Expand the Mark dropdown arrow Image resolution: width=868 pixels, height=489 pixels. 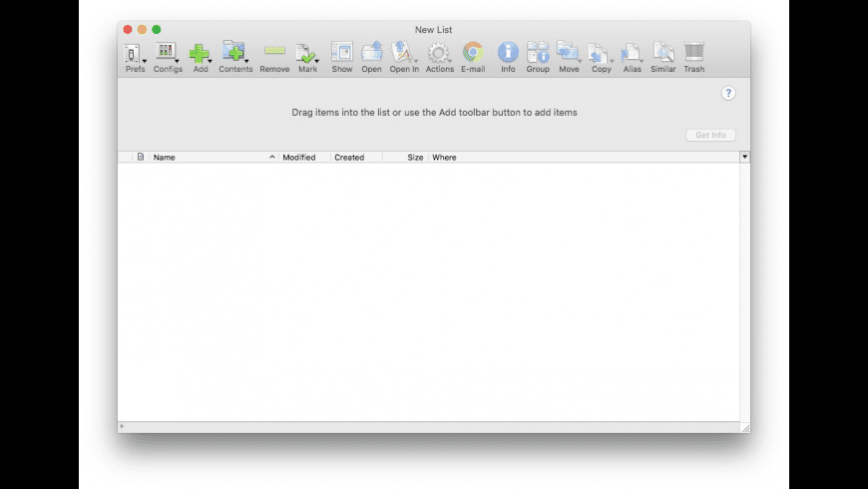click(x=316, y=61)
